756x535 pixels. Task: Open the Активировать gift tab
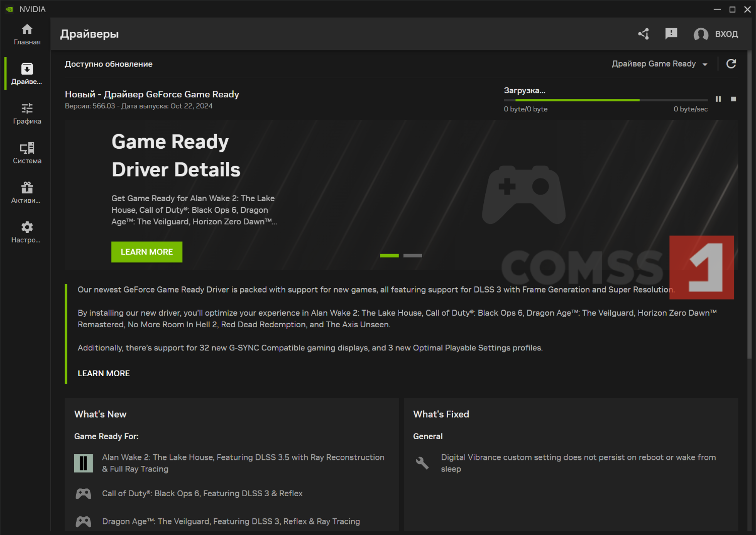coord(27,193)
